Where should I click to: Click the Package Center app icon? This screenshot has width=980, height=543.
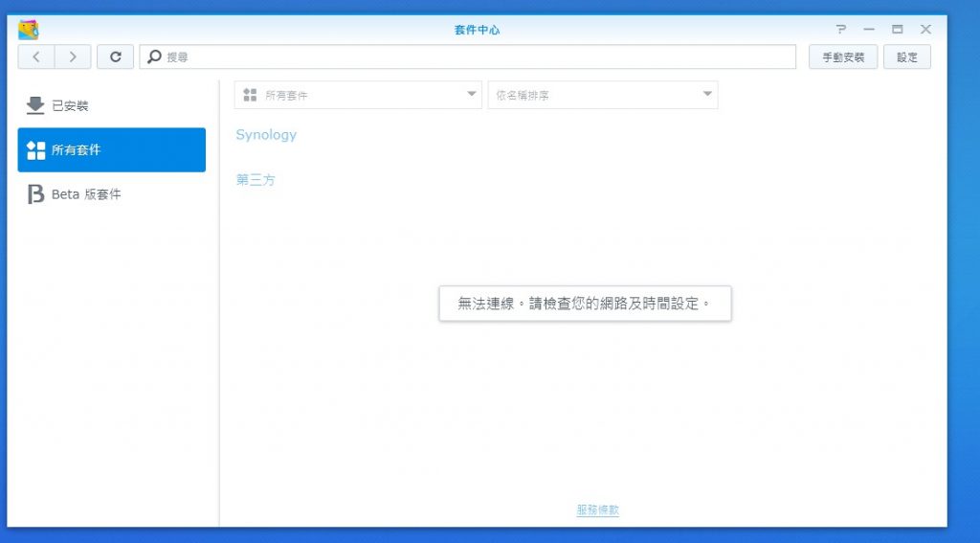click(28, 30)
